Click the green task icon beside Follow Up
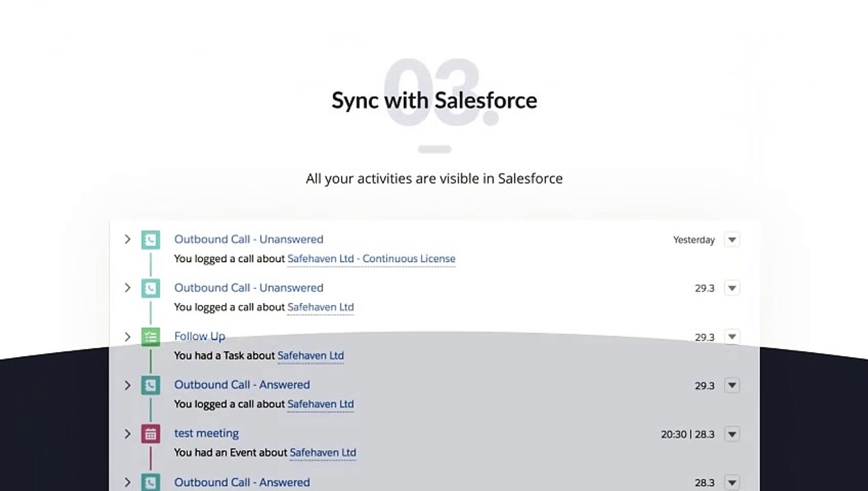Screen dimensions: 868x491 pos(151,337)
